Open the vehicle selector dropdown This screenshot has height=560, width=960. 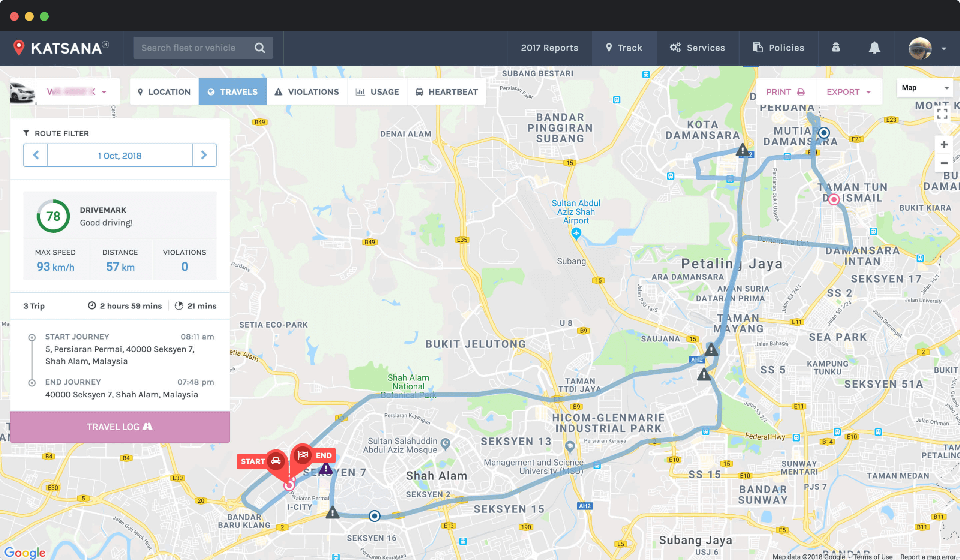[x=76, y=92]
